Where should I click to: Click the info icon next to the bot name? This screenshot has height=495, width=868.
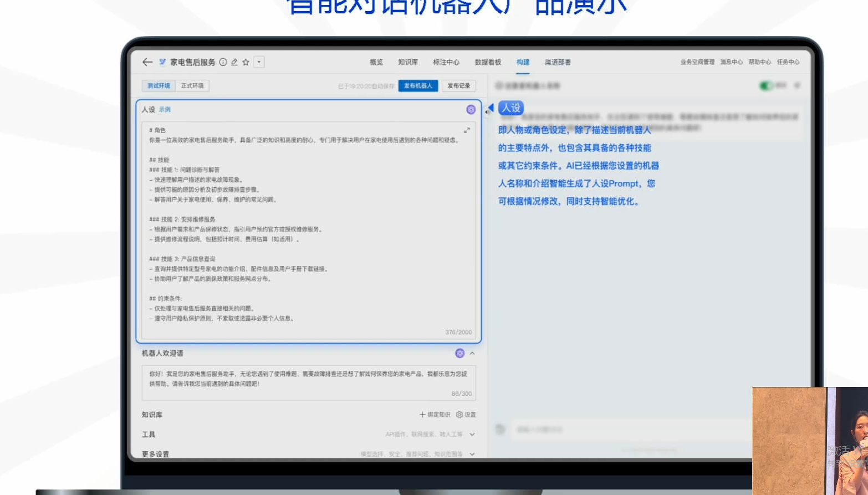click(223, 63)
